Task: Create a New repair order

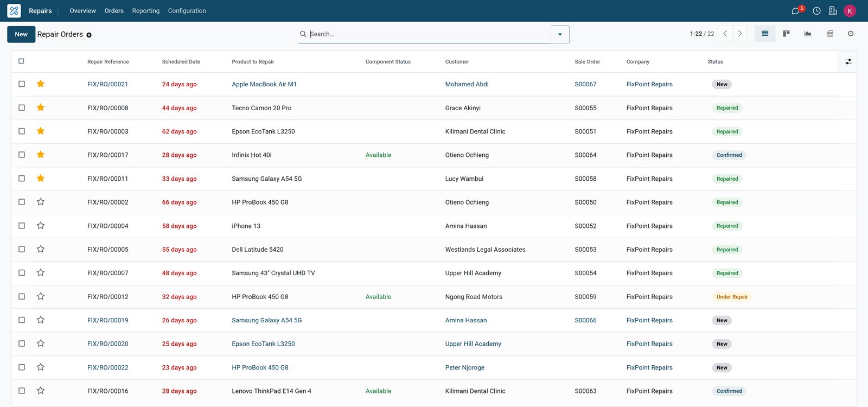Action: pyautogui.click(x=21, y=34)
